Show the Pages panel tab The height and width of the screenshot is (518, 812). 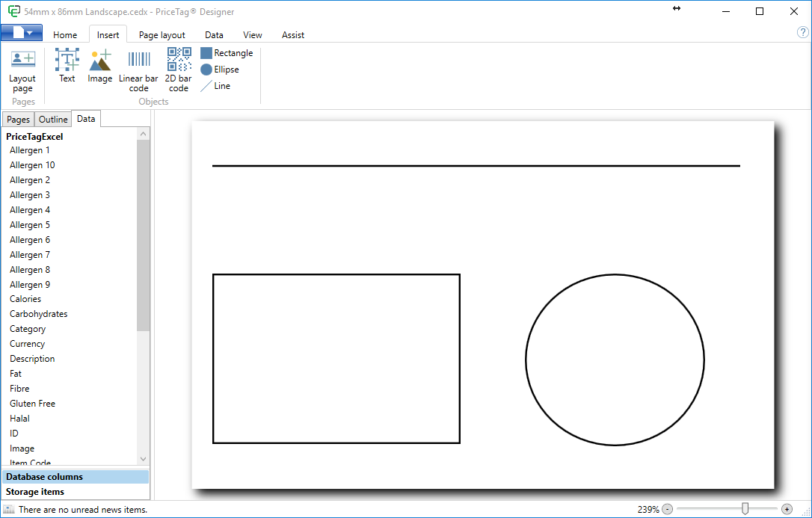point(18,119)
